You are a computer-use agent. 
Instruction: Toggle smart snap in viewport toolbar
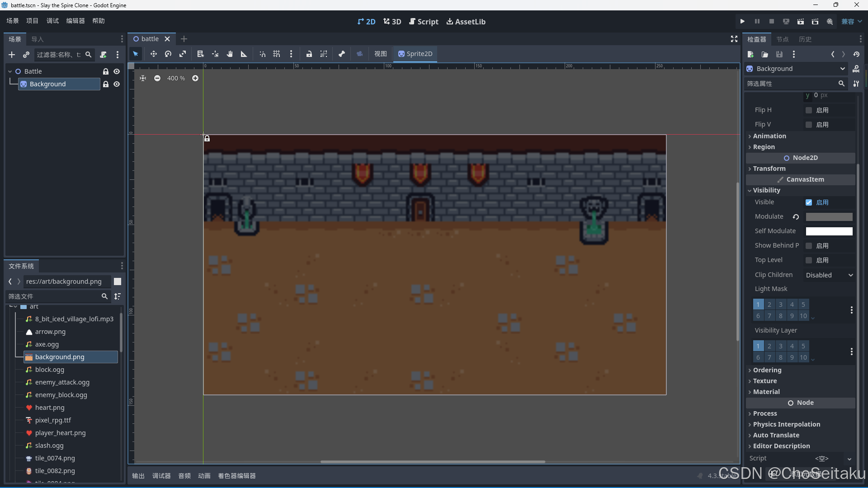262,54
